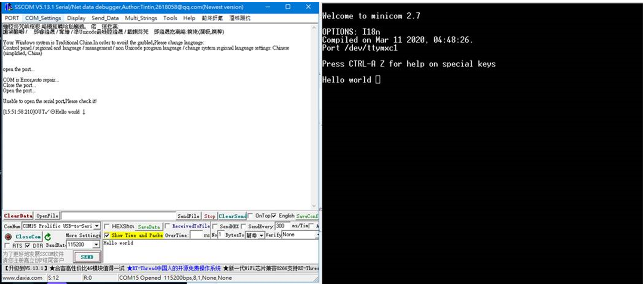Viewport: 644px width, 285px height.
Task: Enable the RTS checkbox
Action: pos(7,245)
